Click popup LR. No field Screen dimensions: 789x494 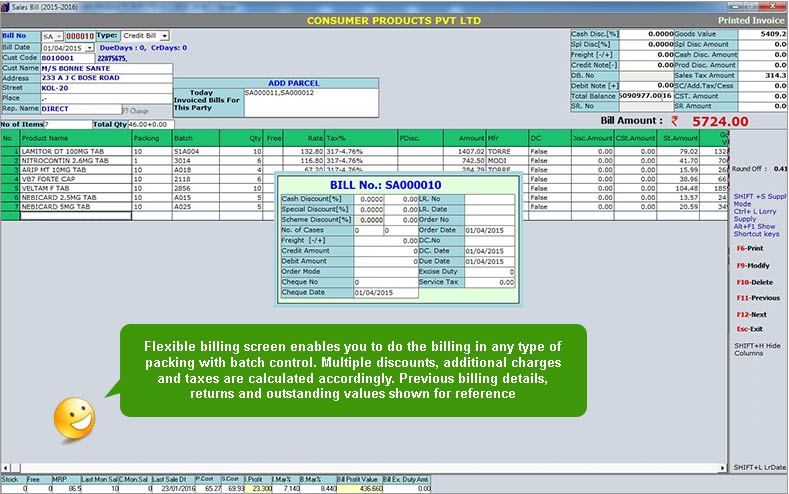click(x=489, y=199)
